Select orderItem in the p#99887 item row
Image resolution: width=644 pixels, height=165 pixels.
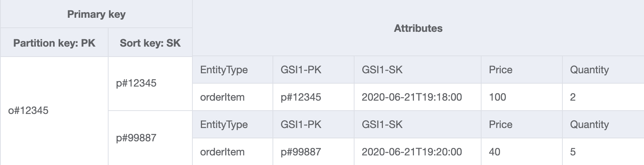click(222, 152)
